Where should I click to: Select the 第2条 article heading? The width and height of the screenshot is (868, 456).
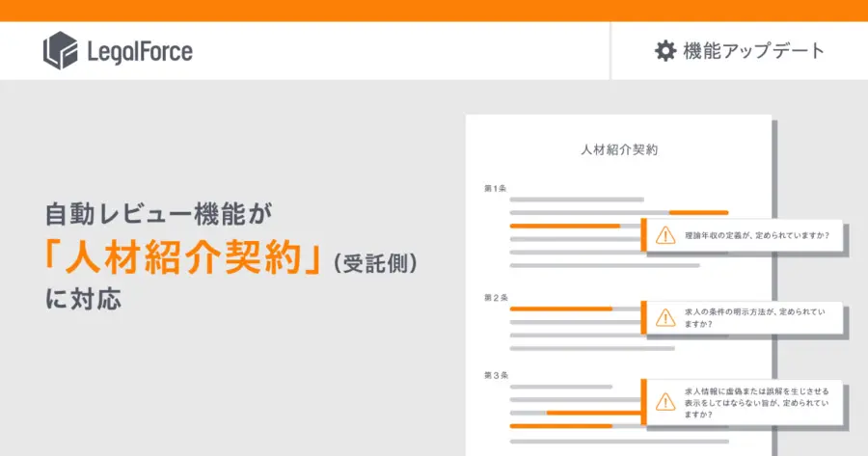click(x=496, y=298)
